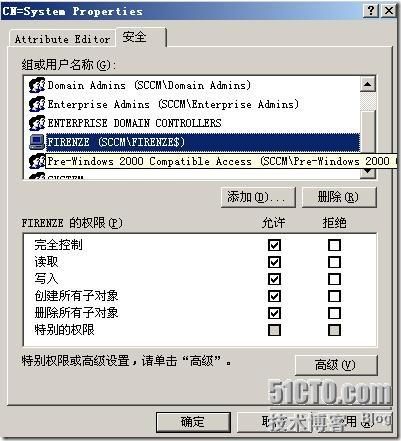This screenshot has width=401, height=441.
Task: Click the user list scroll down arrow
Action: (x=368, y=172)
